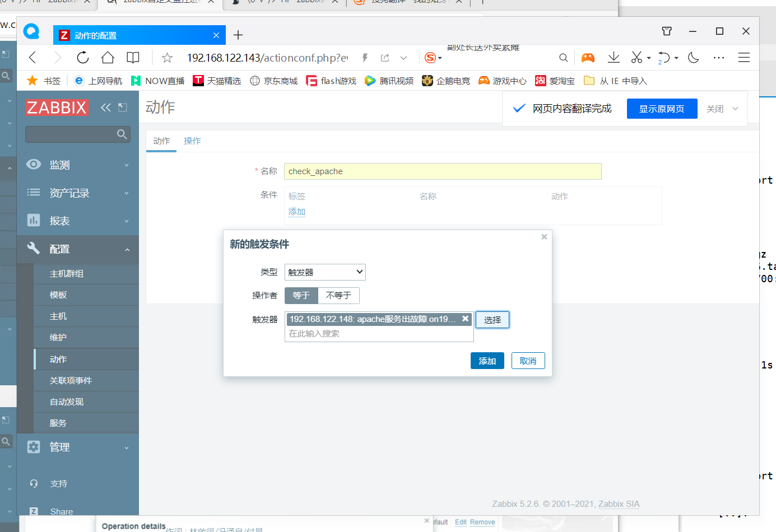Image resolution: width=776 pixels, height=532 pixels.
Task: Click the search magnifier in toolbar
Action: (x=563, y=58)
